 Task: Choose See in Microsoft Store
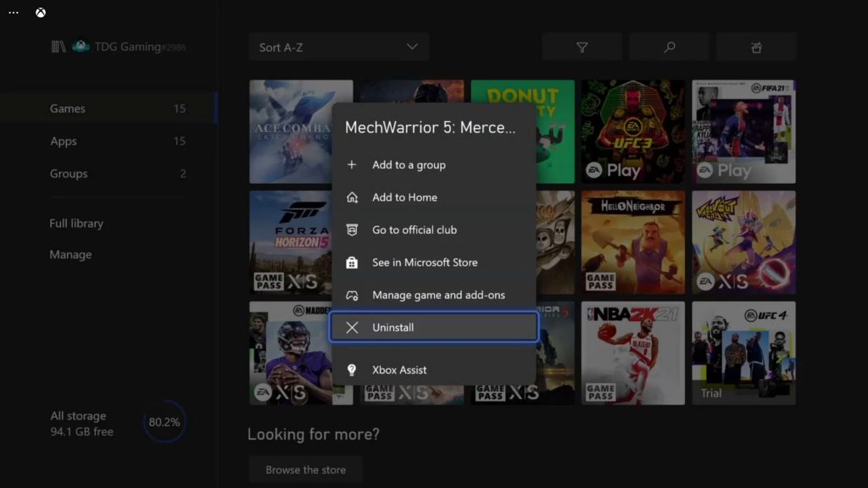tap(433, 263)
